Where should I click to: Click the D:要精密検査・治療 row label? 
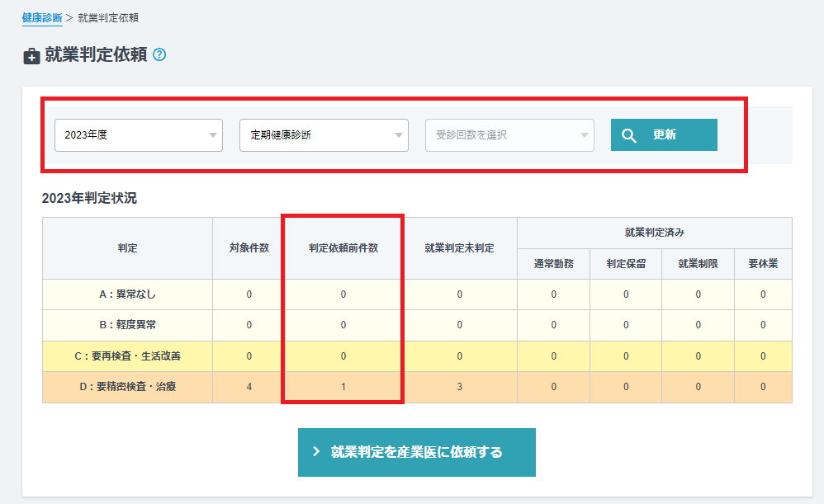click(x=127, y=387)
